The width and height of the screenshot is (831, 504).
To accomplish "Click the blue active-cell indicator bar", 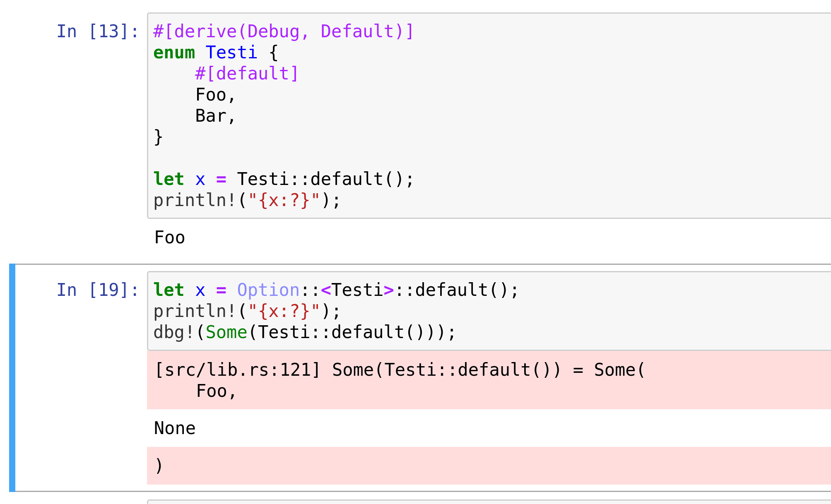I will point(11,372).
